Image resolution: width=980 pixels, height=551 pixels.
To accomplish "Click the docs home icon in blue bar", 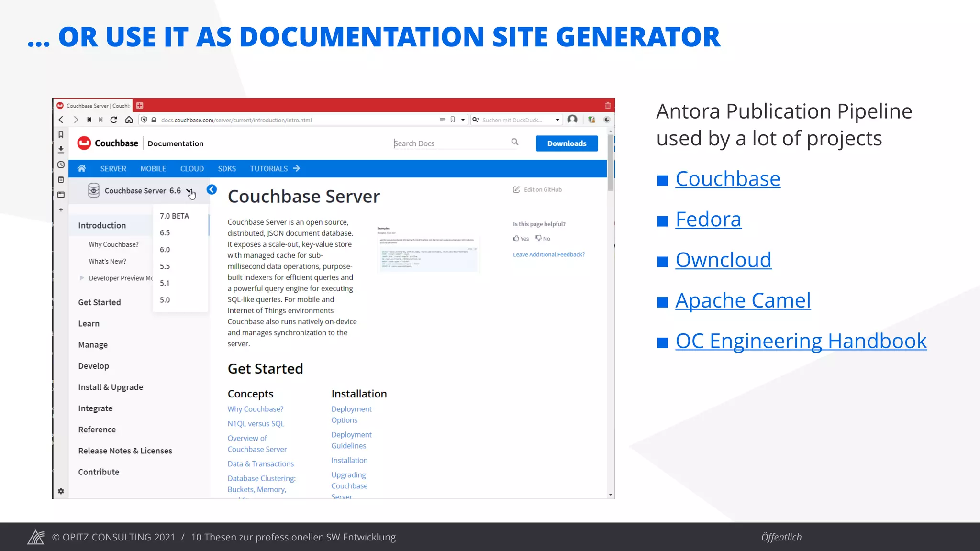I will coord(82,168).
